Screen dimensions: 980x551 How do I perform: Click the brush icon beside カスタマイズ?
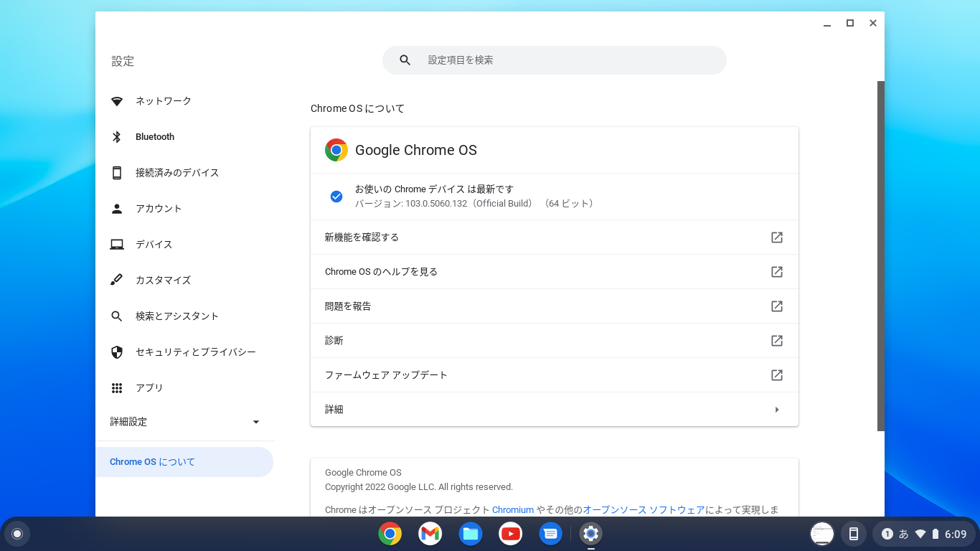pos(117,281)
